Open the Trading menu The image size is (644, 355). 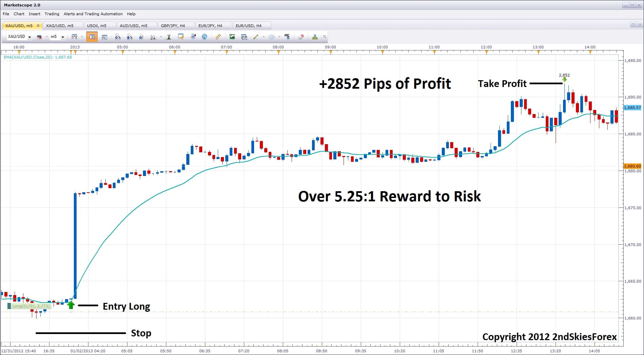coord(52,14)
